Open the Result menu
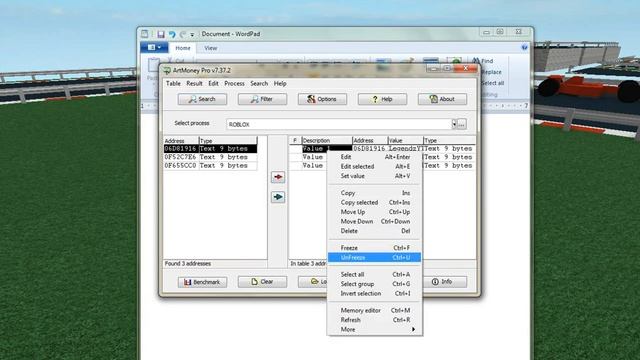This screenshot has width=640, height=360. point(194,83)
